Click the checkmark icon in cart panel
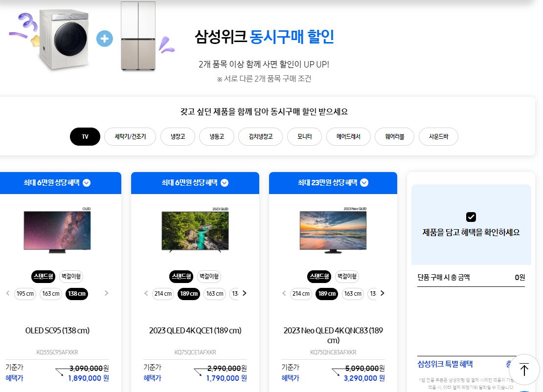 471,217
